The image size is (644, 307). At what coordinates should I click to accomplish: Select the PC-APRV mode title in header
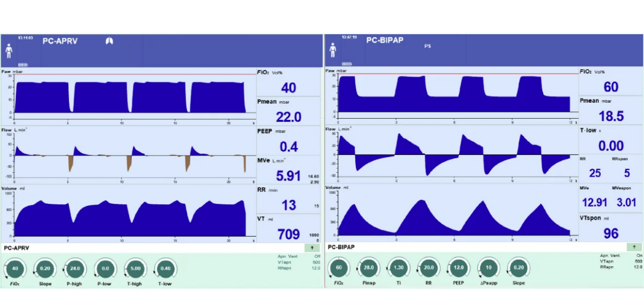pos(60,41)
